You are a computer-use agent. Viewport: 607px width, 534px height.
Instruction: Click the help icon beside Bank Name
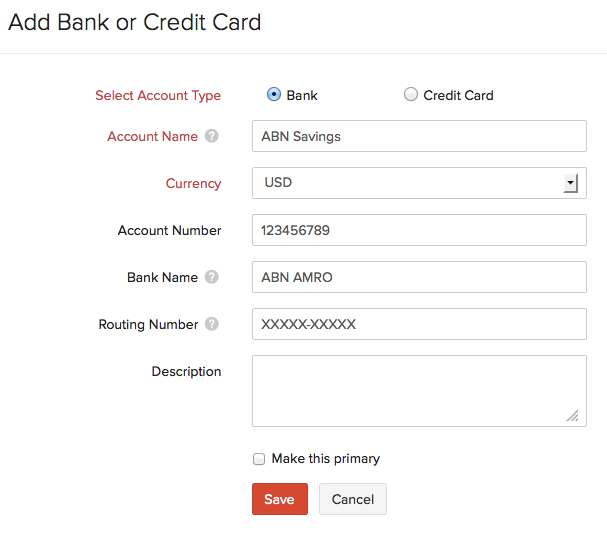pos(212,277)
